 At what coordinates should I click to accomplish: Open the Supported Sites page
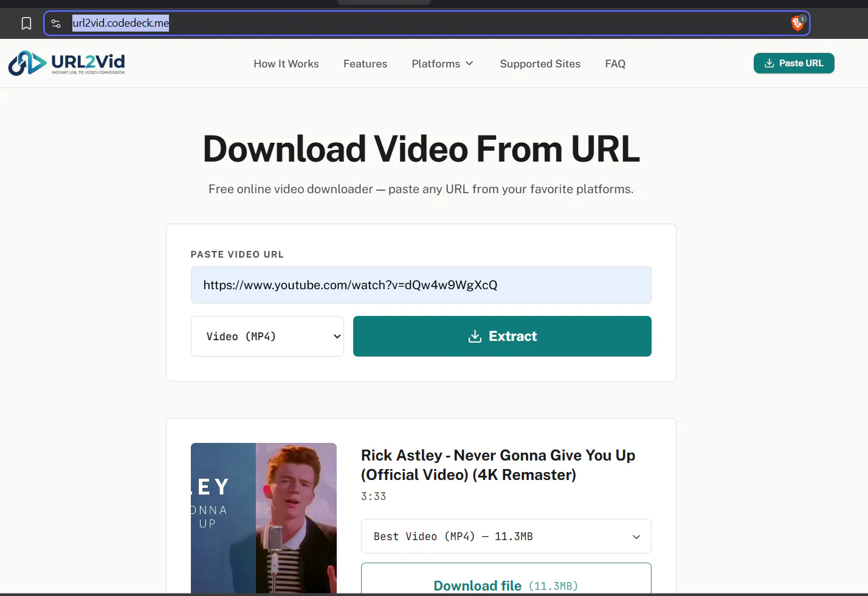[x=540, y=64]
